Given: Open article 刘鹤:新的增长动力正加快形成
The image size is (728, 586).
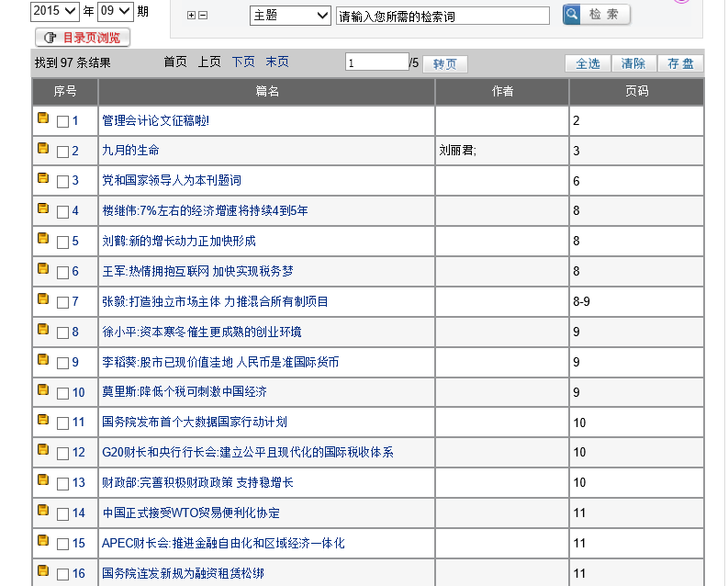Looking at the screenshot, I should coord(179,241).
